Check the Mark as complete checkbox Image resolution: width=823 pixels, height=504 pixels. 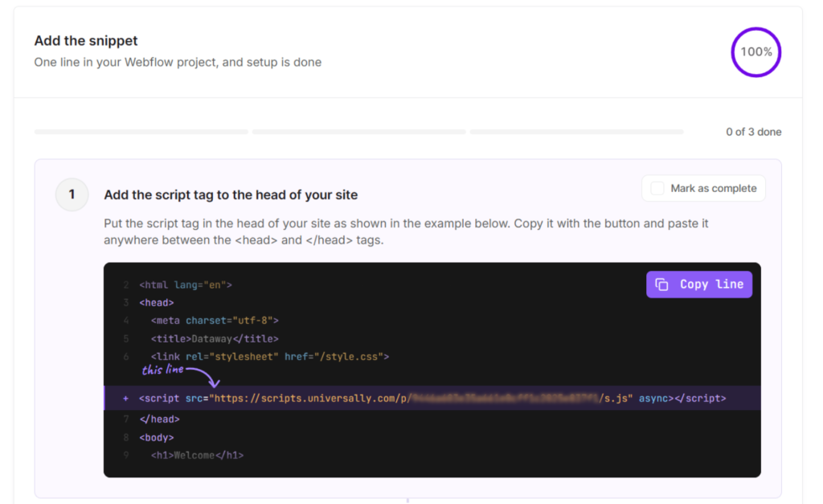(657, 188)
